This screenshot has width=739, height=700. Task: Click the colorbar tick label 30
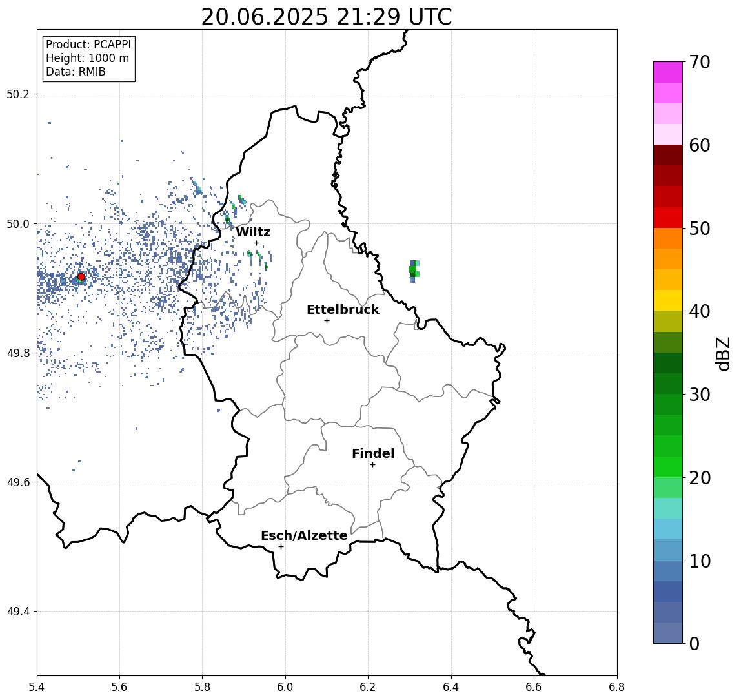coord(700,395)
